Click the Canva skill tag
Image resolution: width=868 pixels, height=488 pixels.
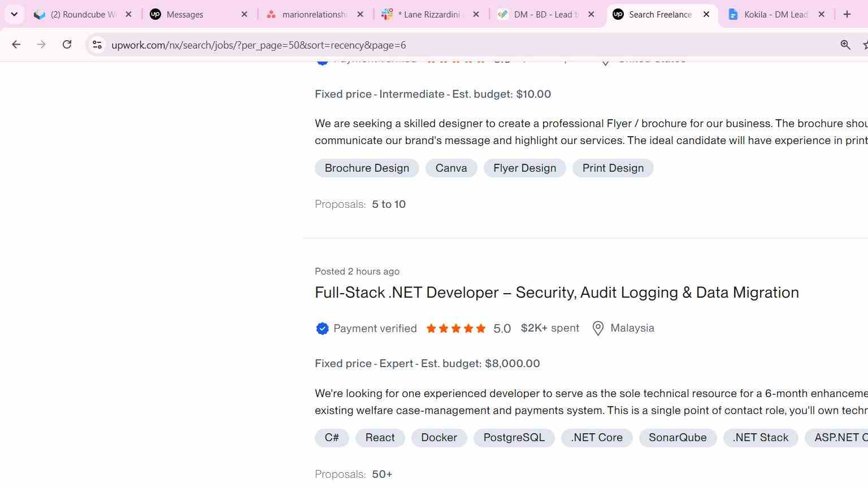pyautogui.click(x=451, y=168)
